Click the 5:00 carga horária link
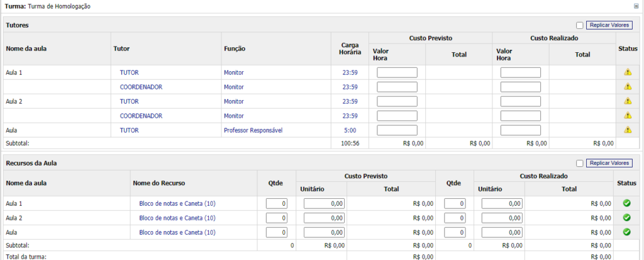 coord(350,130)
